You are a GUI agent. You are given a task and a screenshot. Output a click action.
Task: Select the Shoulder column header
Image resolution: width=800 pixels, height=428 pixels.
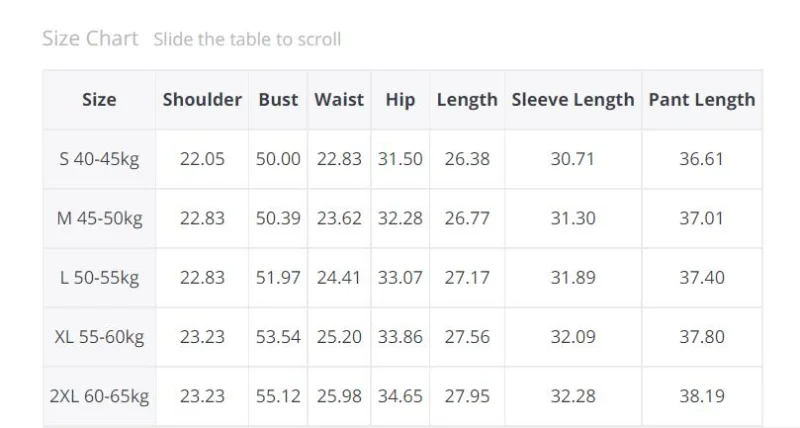tap(202, 100)
